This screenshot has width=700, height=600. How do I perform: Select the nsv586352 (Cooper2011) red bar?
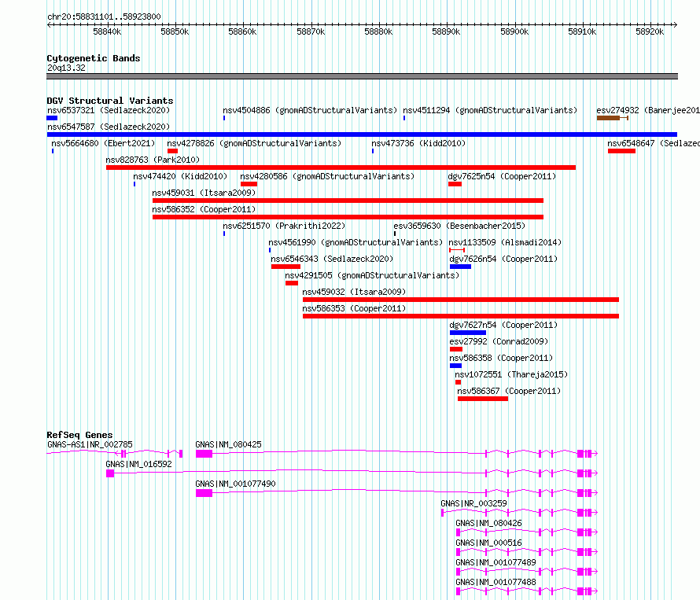(348, 217)
